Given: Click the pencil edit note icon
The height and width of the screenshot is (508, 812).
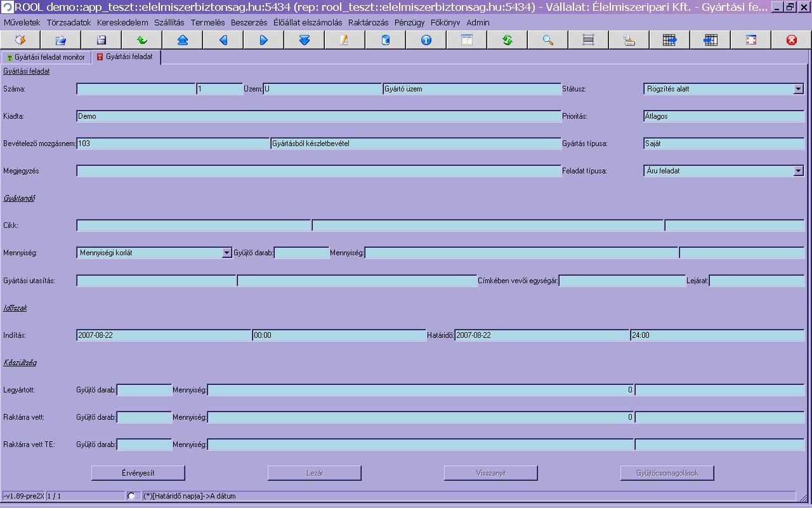Looking at the screenshot, I should point(344,40).
